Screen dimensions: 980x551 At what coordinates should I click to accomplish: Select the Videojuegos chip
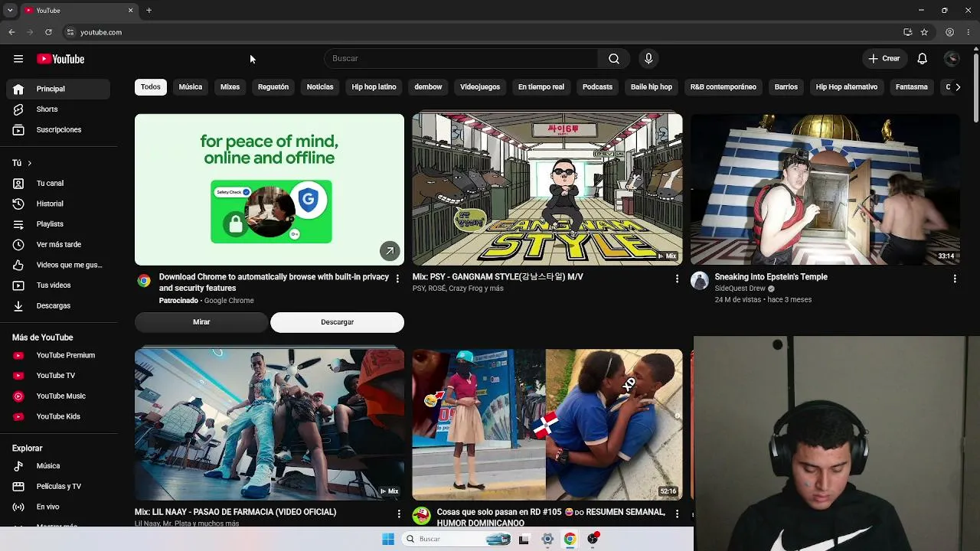pyautogui.click(x=480, y=87)
